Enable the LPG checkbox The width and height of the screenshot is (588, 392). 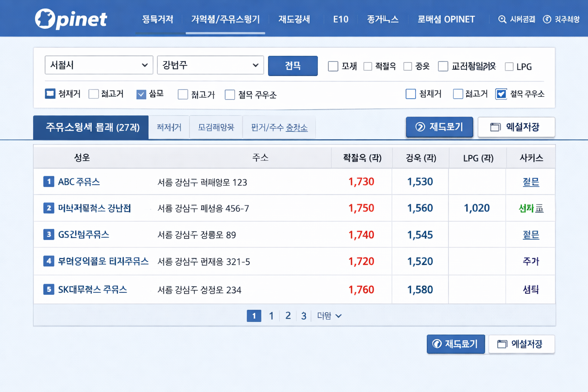509,66
